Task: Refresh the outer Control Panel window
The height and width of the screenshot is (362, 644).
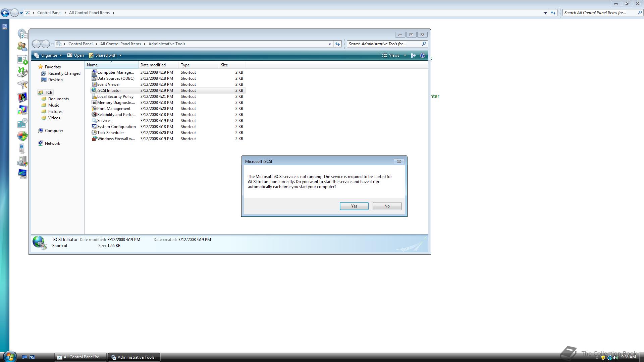Action: click(x=553, y=13)
